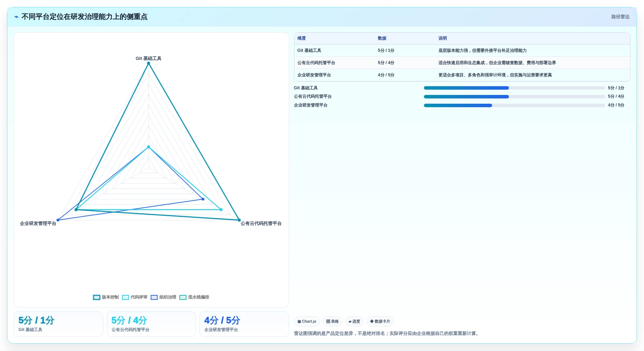Image resolution: width=644 pixels, height=351 pixels.
Task: Open the 5分 / 4分 公有云代码托管平台 card
Action: tap(151, 324)
